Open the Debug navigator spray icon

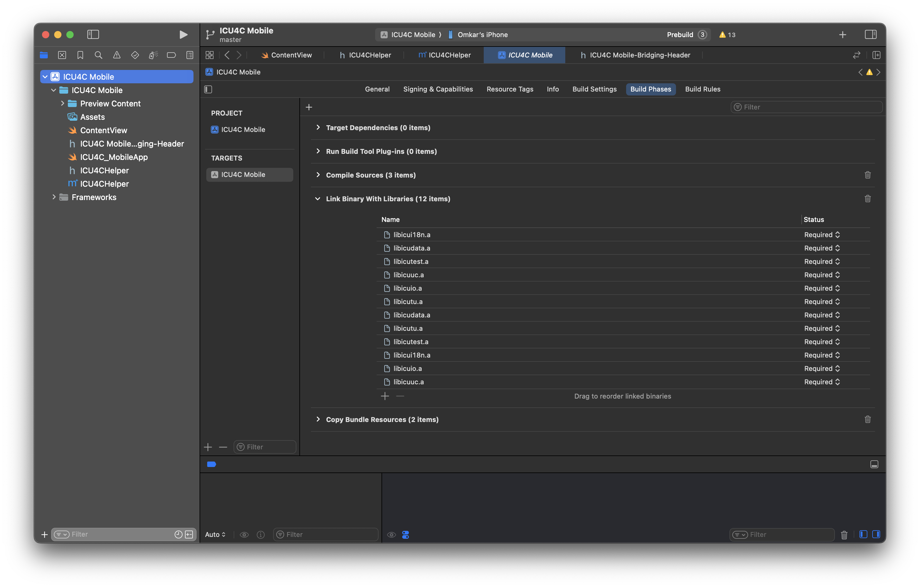pyautogui.click(x=153, y=55)
